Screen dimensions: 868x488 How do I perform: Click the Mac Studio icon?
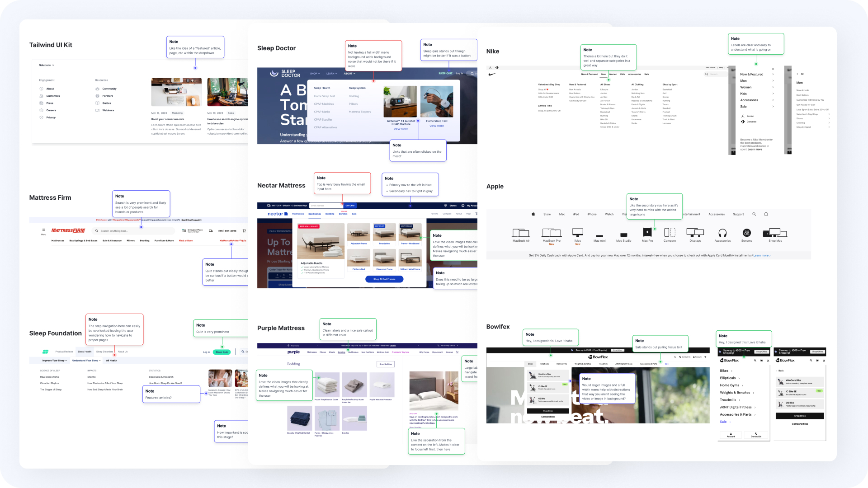click(x=624, y=235)
